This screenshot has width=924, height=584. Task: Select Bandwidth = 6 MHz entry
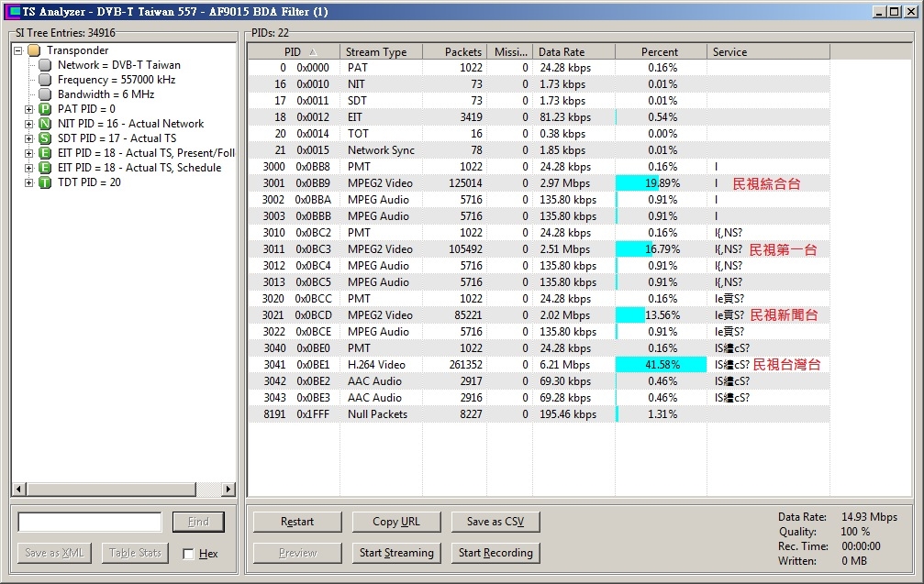[106, 94]
